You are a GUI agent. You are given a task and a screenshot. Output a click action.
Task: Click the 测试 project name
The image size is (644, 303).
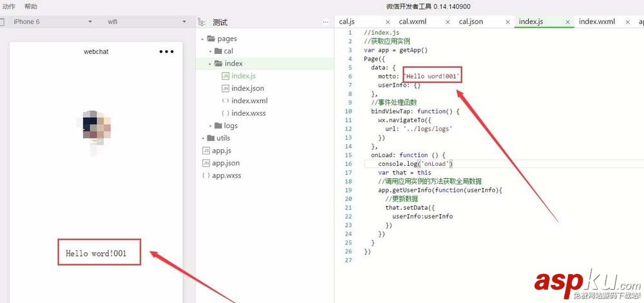pos(220,23)
